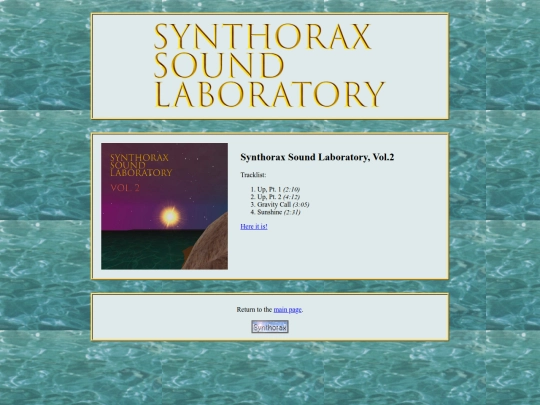Image resolution: width=540 pixels, height=405 pixels.
Task: Select track 'Up, Pt. 2 (4:12)'
Action: pos(278,197)
